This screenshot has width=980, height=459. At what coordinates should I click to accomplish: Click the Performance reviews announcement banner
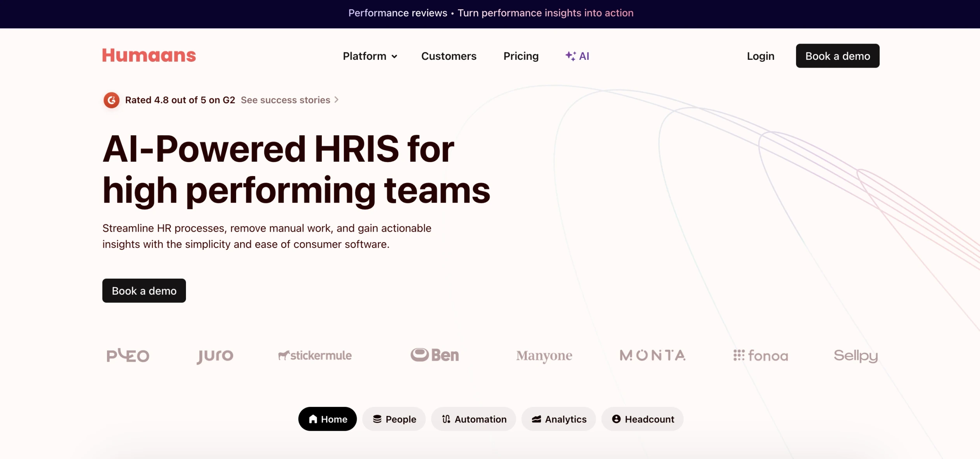(491, 13)
